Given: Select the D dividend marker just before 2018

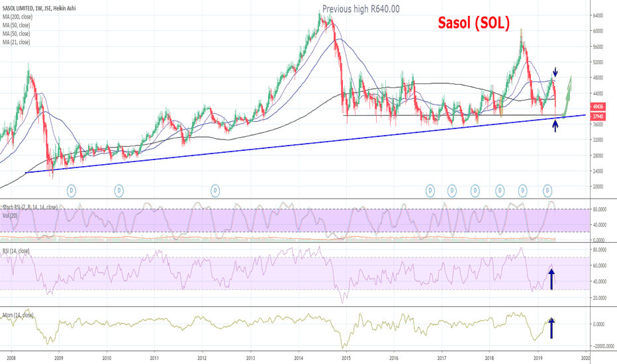Looking at the screenshot, I should 475,191.
